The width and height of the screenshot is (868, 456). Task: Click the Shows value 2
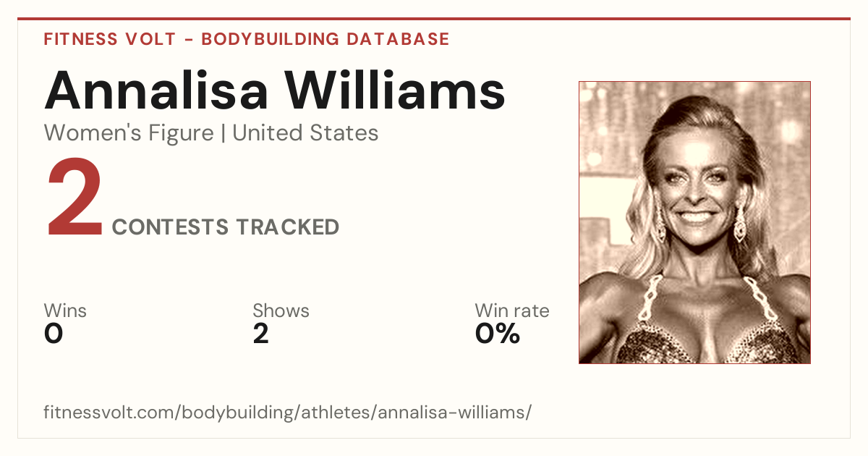point(260,334)
